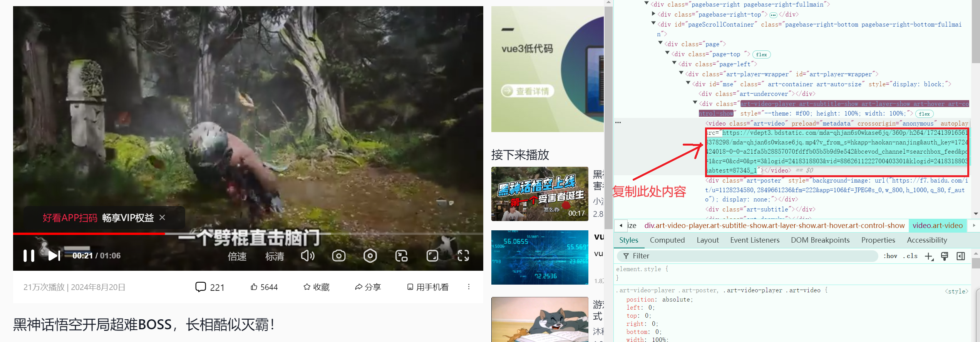Open the row actions dots for video element

pyautogui.click(x=618, y=122)
